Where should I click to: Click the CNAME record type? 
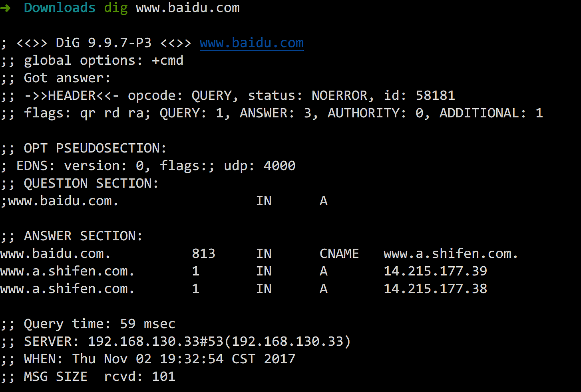339,253
